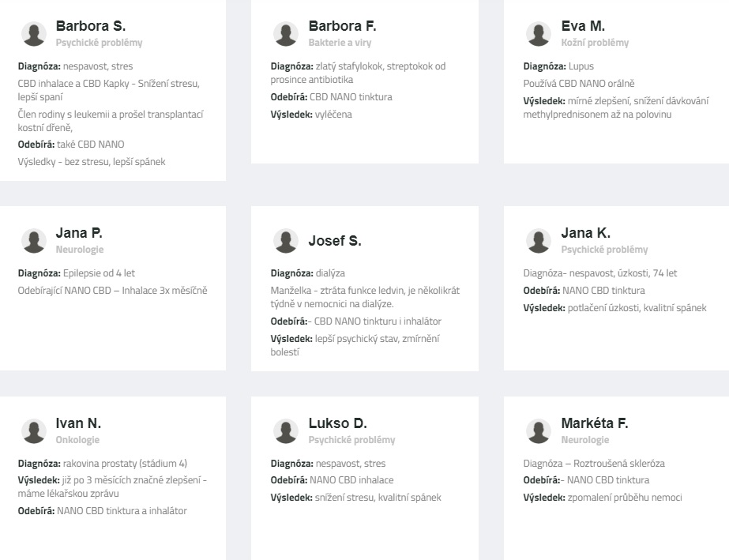Open the Markéta F. name heading
Viewport: 729px width, 560px height.
click(595, 423)
